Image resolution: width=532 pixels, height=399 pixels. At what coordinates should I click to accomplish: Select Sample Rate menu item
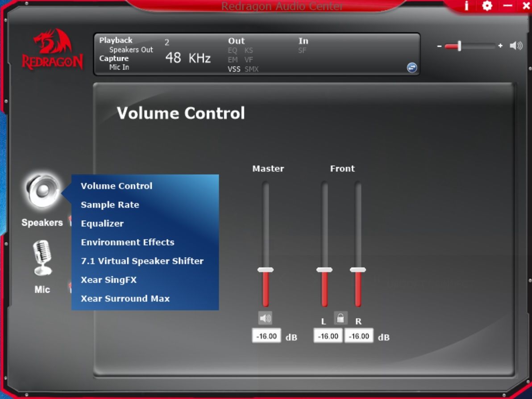110,205
